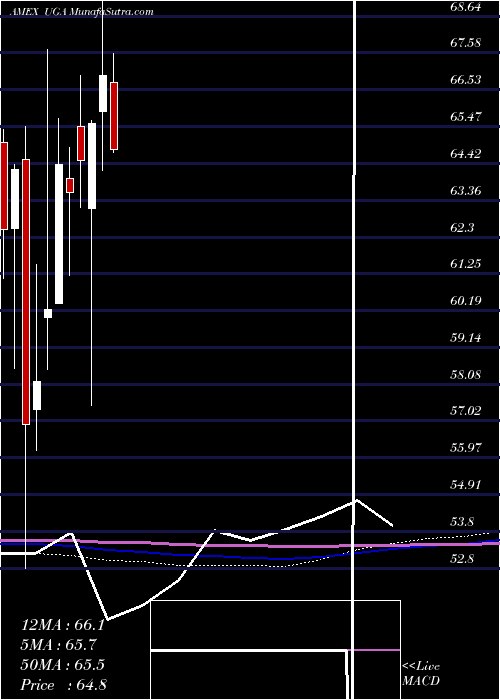The image size is (500, 700).
Task: Click the 63.36 price axis label
Action: point(467,192)
